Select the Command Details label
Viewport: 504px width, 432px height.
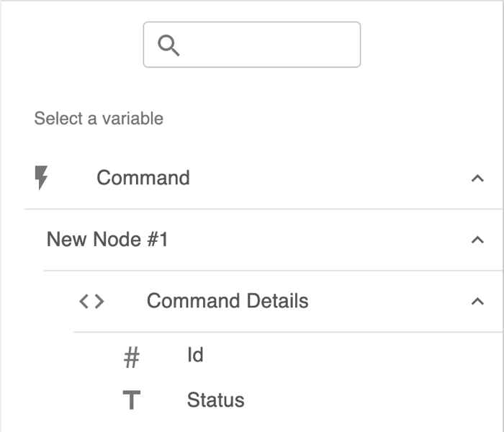click(228, 301)
